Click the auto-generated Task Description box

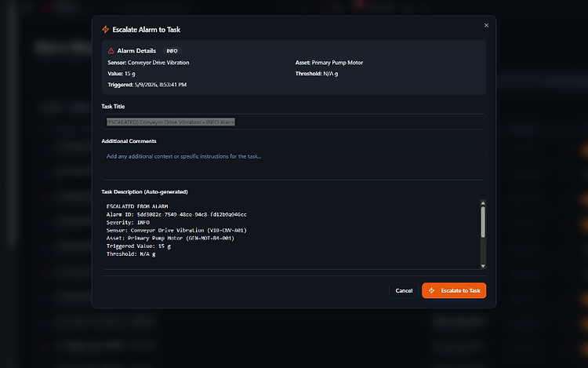click(x=291, y=235)
